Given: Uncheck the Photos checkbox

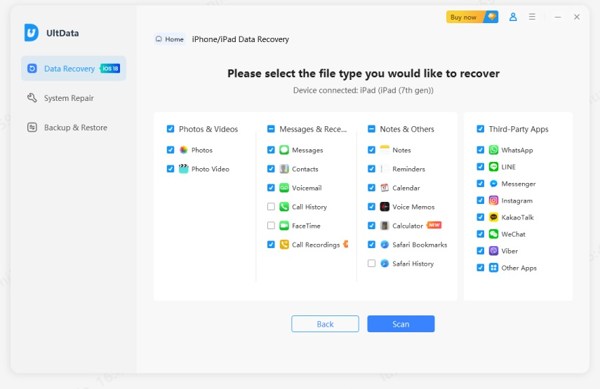Looking at the screenshot, I should [x=170, y=150].
